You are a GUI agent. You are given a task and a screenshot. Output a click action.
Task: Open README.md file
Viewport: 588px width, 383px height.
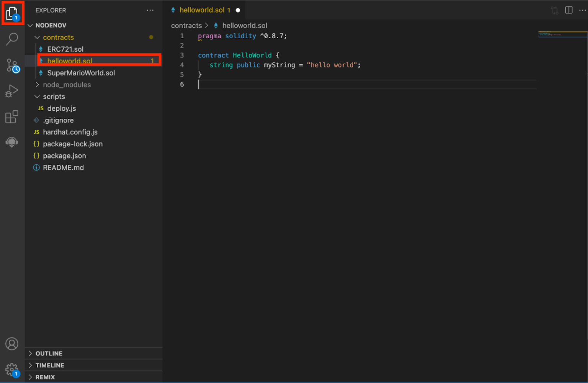(63, 167)
